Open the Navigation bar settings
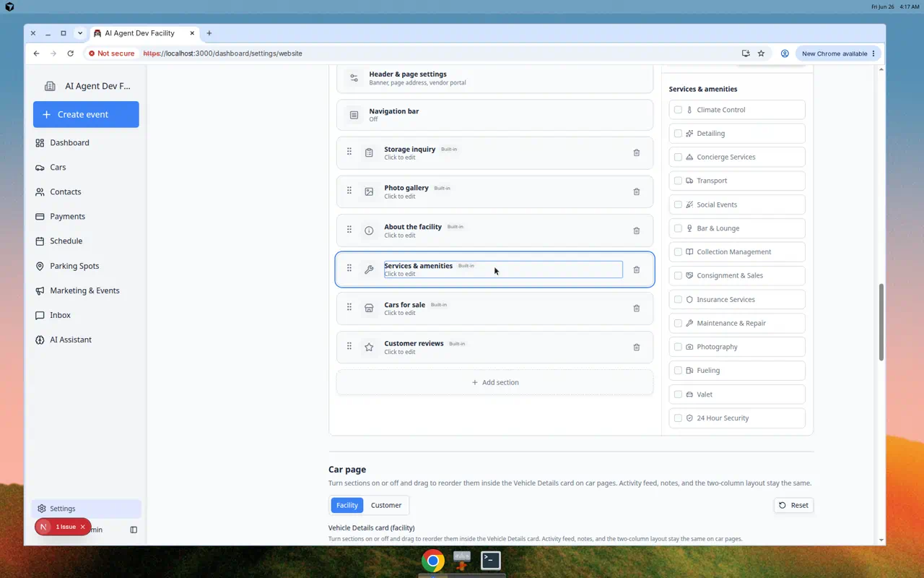924x578 pixels. tap(494, 115)
